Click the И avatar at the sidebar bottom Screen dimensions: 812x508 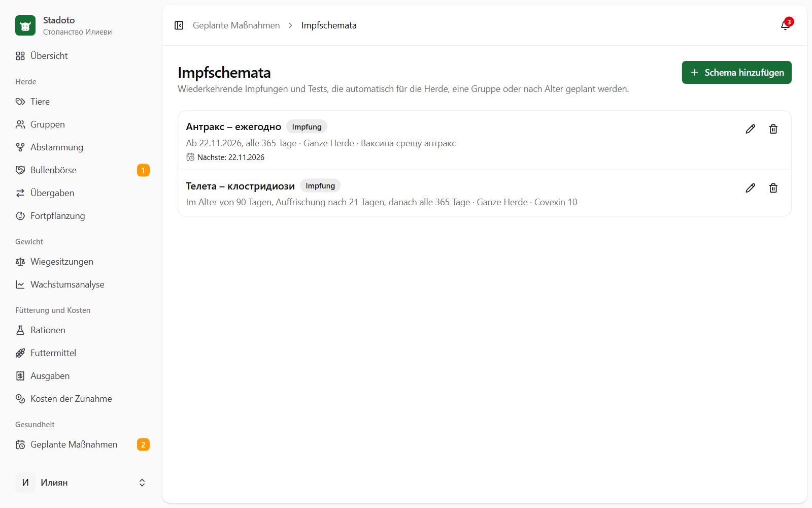click(25, 483)
